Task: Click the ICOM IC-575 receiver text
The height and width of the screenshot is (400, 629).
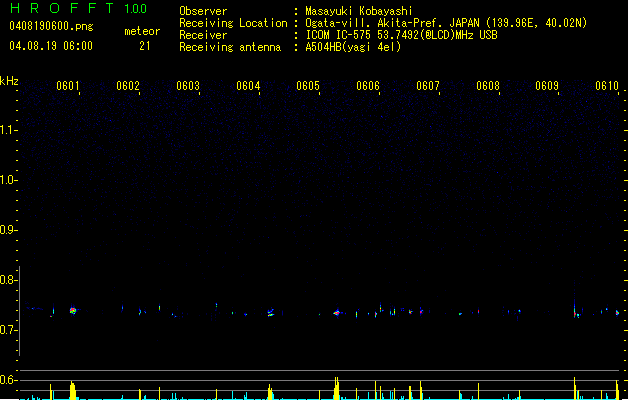Action: coord(402,35)
